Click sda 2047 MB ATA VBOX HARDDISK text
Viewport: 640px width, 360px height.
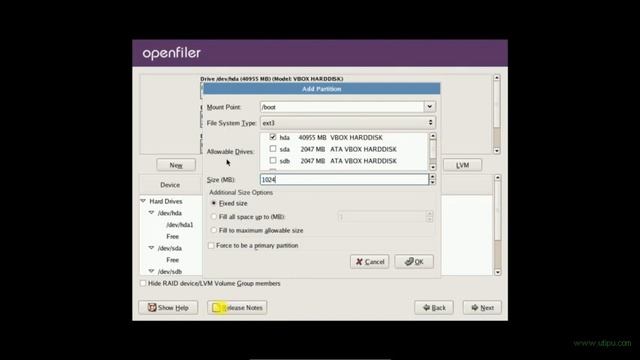[338, 149]
